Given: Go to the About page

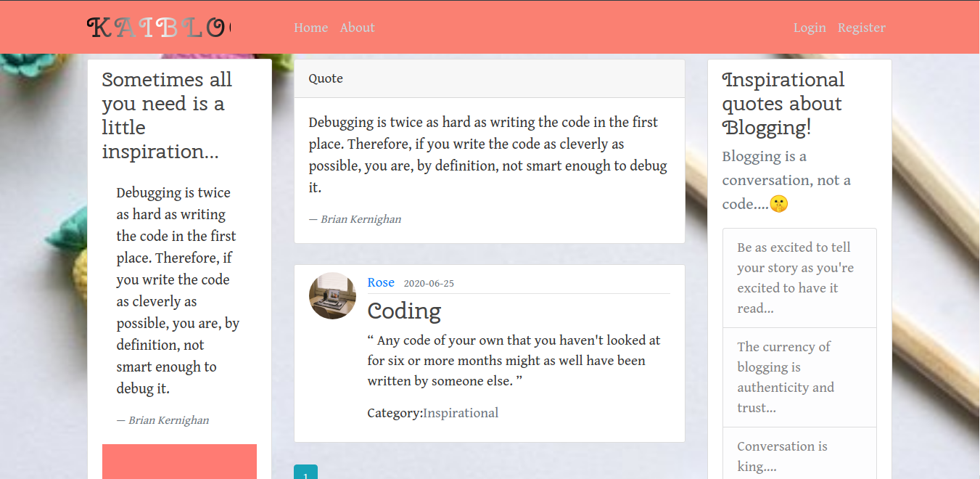Looking at the screenshot, I should click(357, 28).
